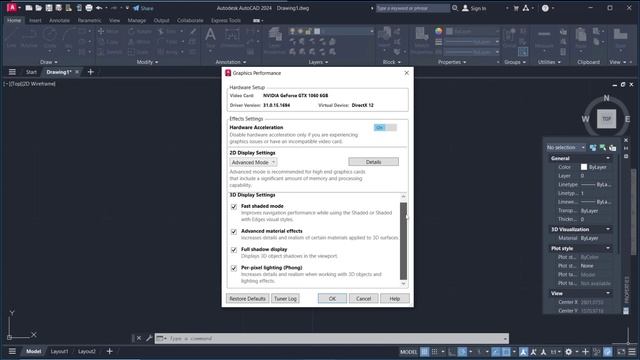This screenshot has width=640, height=360.
Task: Click the Details button
Action: [373, 162]
